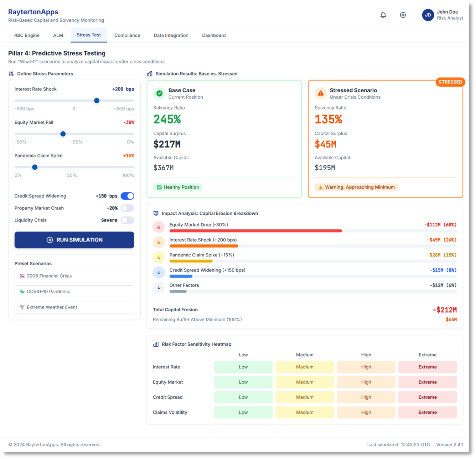Image resolution: width=476 pixels, height=459 pixels.
Task: Open the RBC Engine tab
Action: pyautogui.click(x=27, y=35)
